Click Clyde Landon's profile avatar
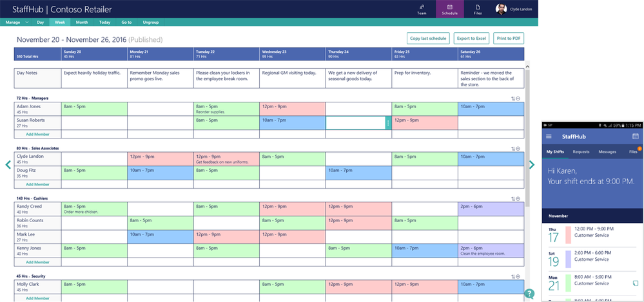The height and width of the screenshot is (302, 644). click(x=501, y=9)
